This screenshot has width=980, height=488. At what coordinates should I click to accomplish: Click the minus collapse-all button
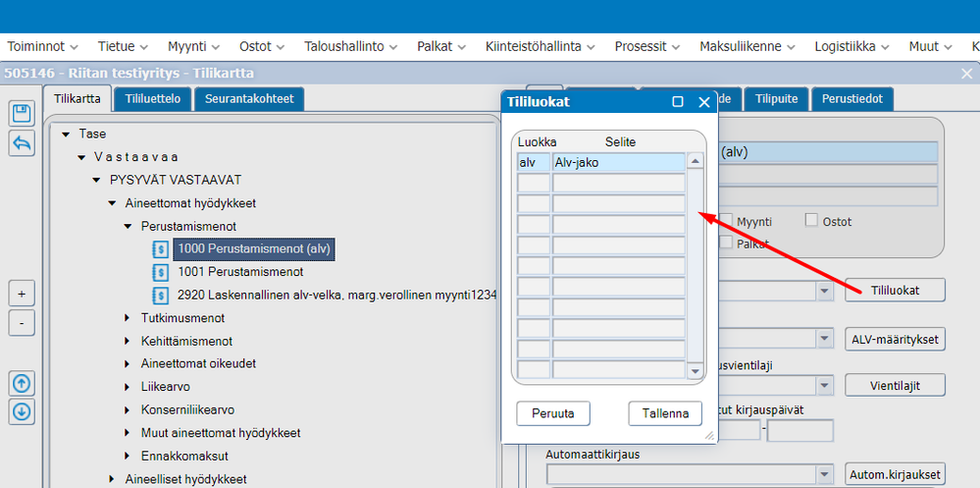click(x=22, y=323)
